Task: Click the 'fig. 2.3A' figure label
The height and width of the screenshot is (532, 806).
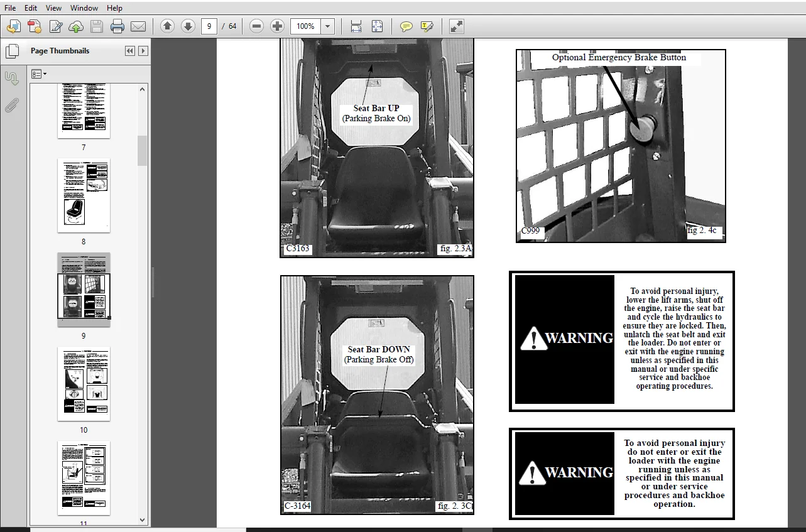Action: [x=455, y=249]
